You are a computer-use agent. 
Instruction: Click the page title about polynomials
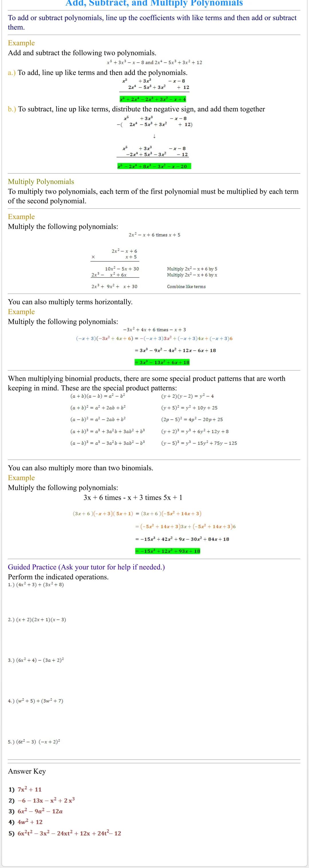click(x=154, y=3)
